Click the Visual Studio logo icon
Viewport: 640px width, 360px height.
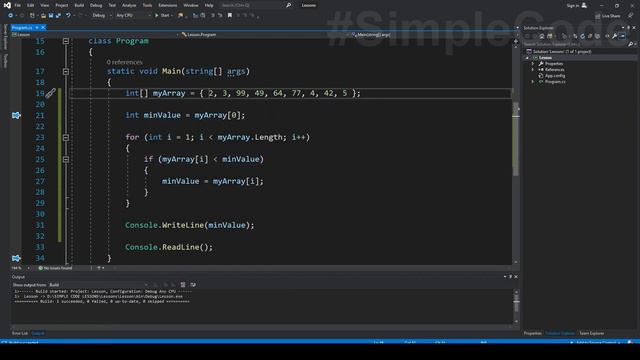[7, 5]
